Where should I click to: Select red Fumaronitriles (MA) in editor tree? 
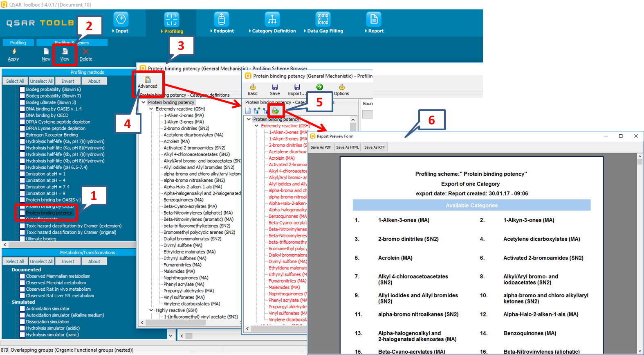[x=287, y=281]
